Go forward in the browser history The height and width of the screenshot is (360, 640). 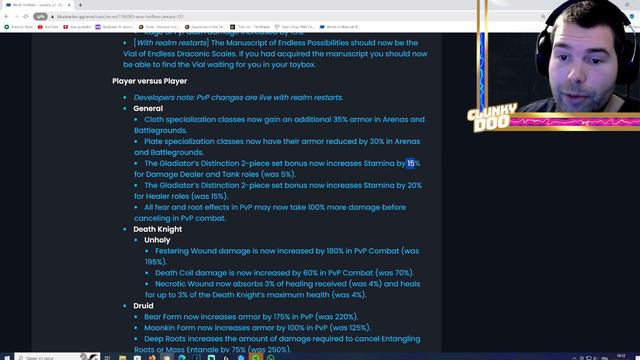tap(16, 17)
